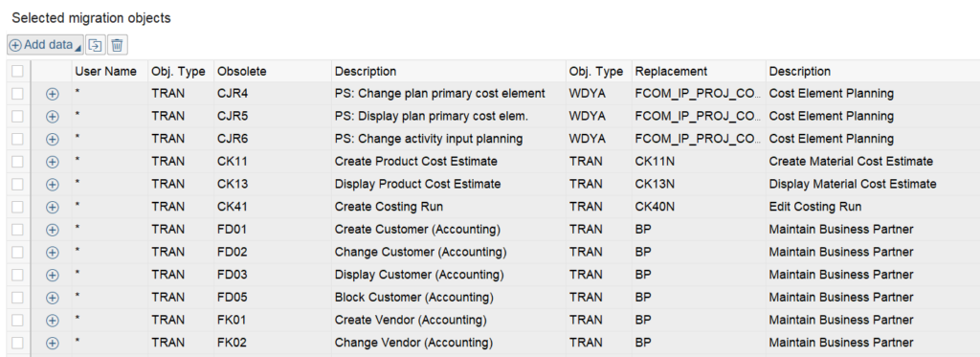Check the CK13 row checkbox
This screenshot has height=357, width=980.
[x=17, y=185]
